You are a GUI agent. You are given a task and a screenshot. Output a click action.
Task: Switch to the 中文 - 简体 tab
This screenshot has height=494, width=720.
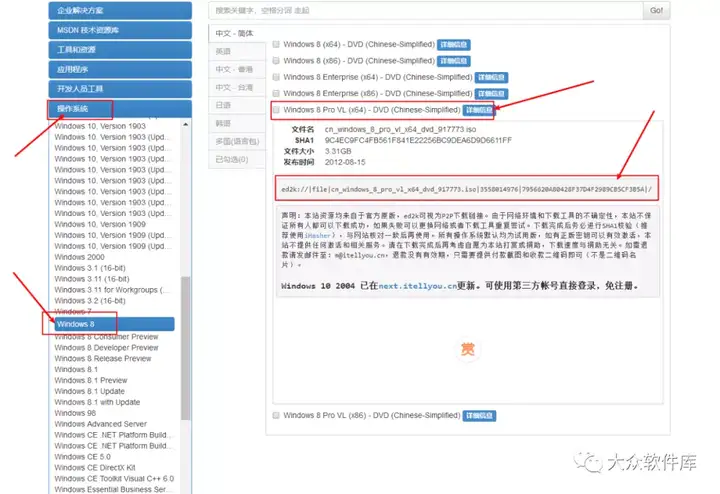[x=237, y=34]
